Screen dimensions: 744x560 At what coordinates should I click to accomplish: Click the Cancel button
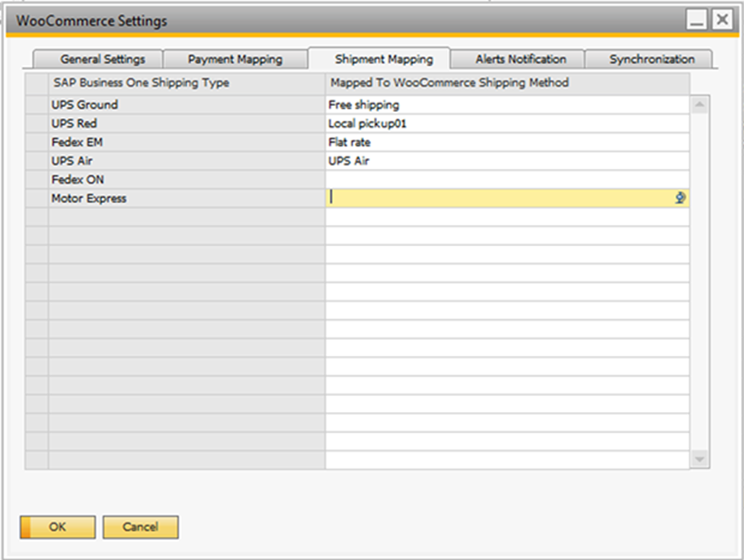click(141, 527)
